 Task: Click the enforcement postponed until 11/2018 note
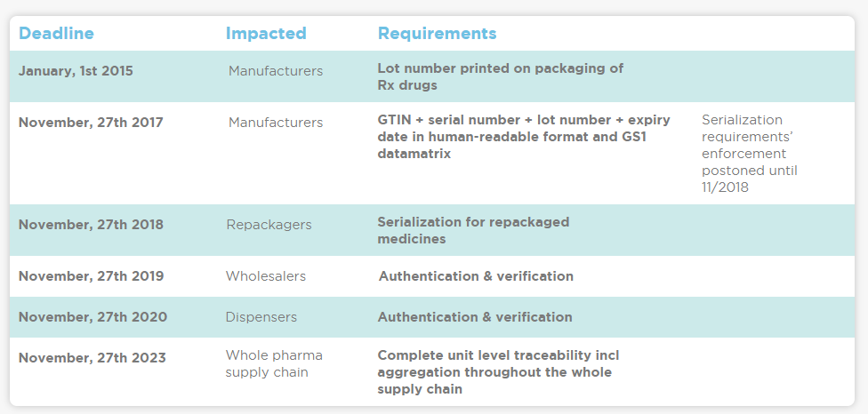(x=750, y=154)
